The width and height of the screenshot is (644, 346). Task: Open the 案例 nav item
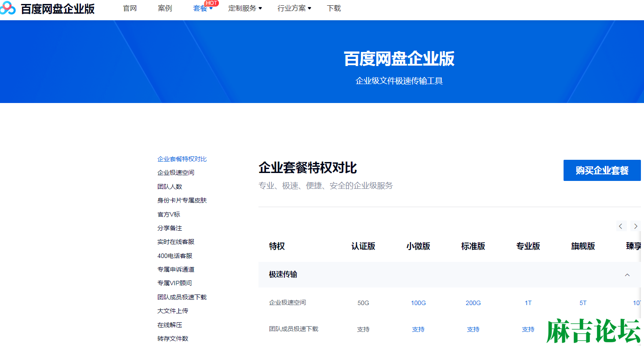pos(165,8)
